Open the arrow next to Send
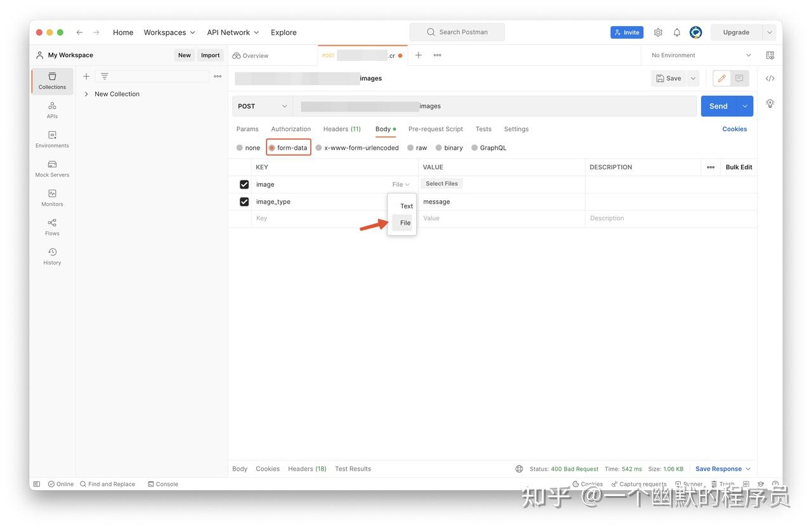The width and height of the screenshot is (812, 529). point(745,107)
